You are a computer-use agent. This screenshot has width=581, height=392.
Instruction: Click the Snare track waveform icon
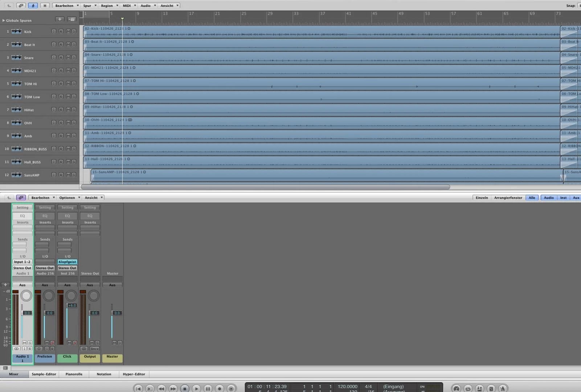click(16, 58)
